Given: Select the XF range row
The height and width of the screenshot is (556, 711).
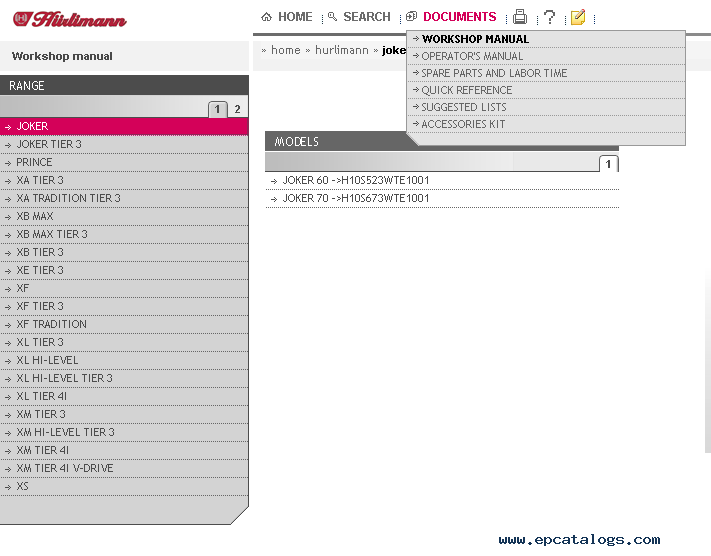Looking at the screenshot, I should 124,288.
